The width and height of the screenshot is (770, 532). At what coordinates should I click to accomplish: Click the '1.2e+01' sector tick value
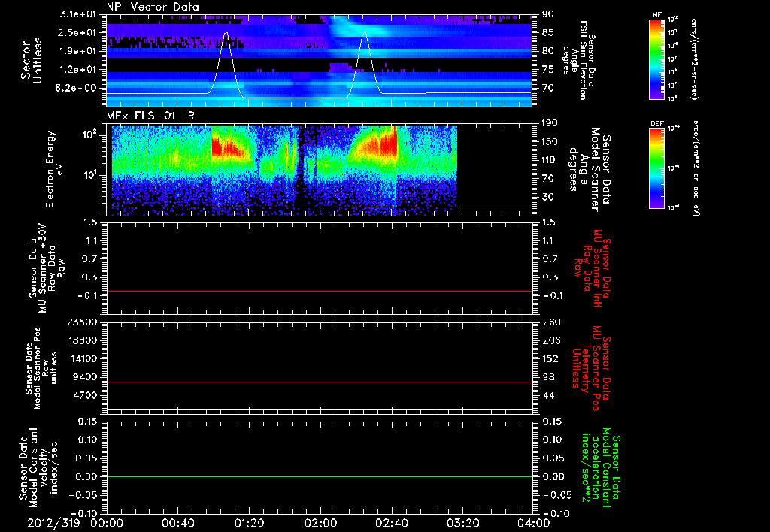(78, 70)
